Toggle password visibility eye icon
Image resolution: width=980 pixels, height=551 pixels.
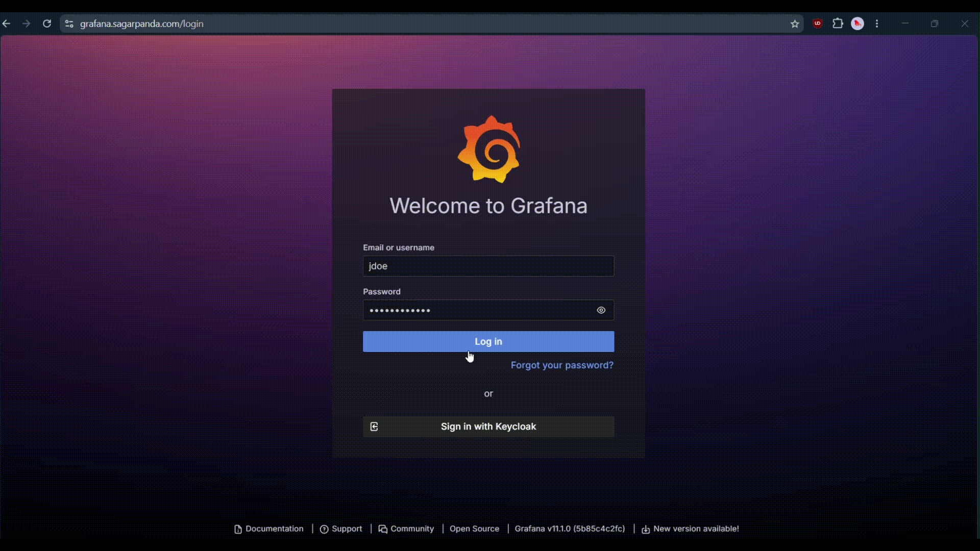pyautogui.click(x=601, y=310)
